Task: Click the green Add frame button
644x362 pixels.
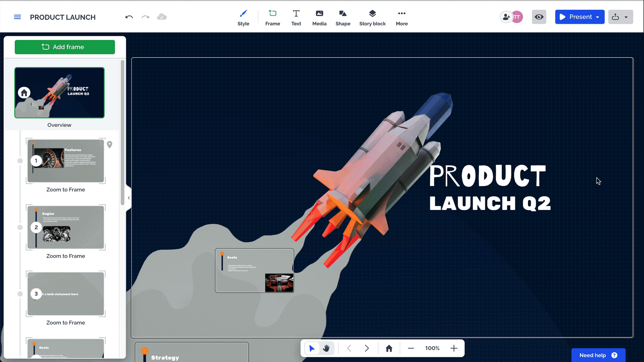Action: click(x=65, y=47)
